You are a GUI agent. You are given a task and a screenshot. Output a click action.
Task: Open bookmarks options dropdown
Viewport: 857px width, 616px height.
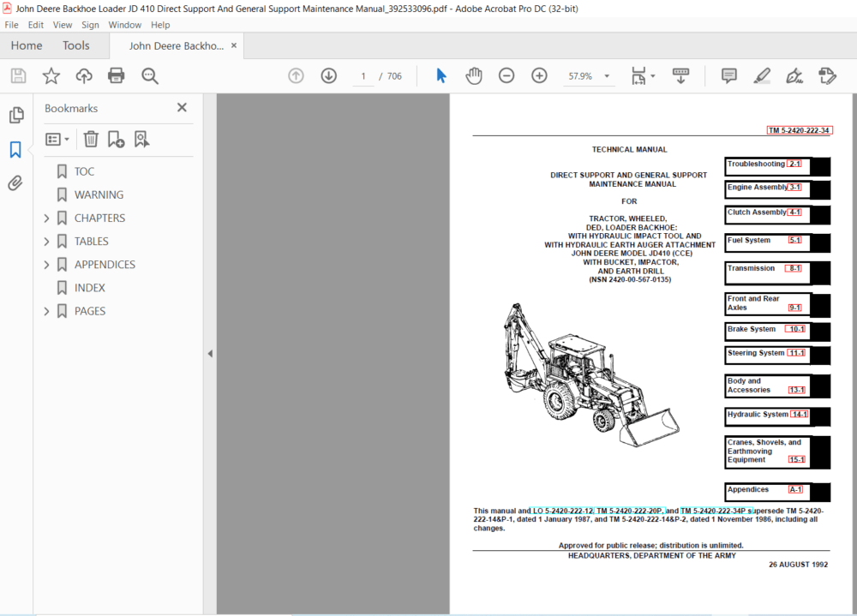pos(57,140)
